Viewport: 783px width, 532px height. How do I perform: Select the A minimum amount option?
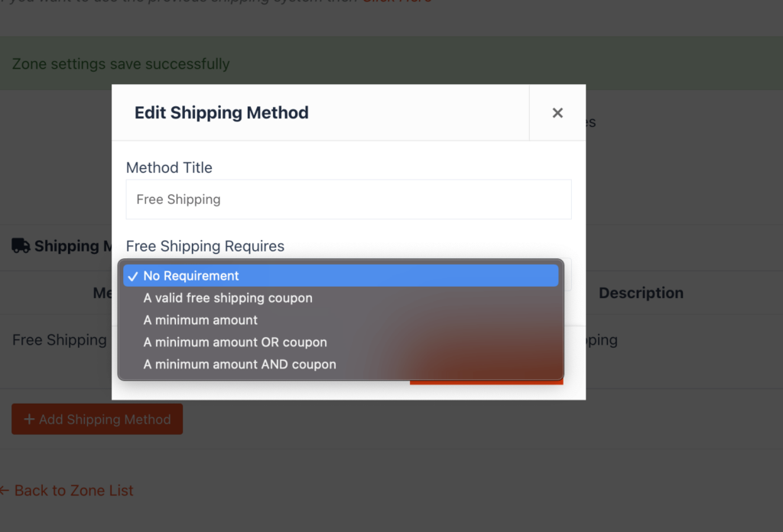(x=200, y=320)
